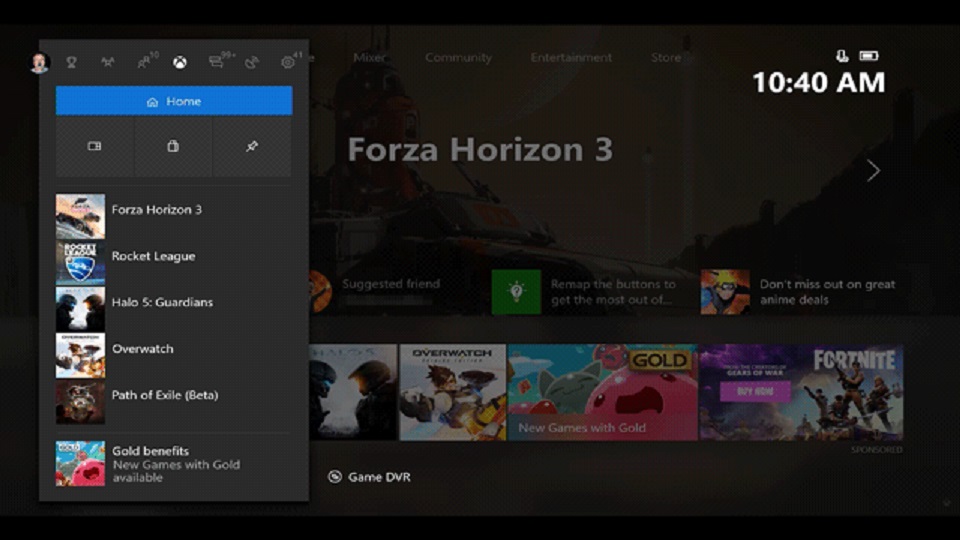Advance with the right chevron arrow
Image resolution: width=960 pixels, height=540 pixels.
pyautogui.click(x=874, y=170)
